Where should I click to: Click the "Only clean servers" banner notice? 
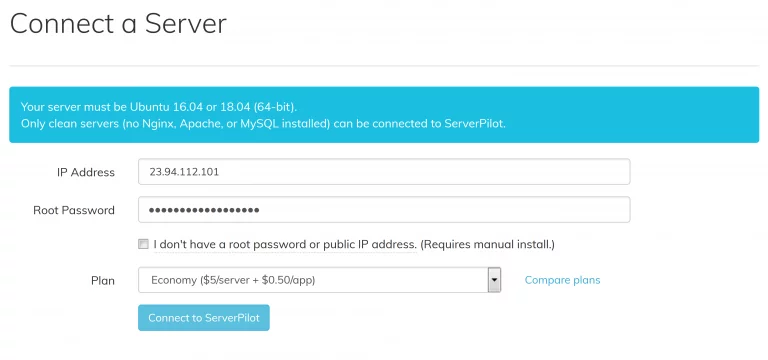point(263,123)
